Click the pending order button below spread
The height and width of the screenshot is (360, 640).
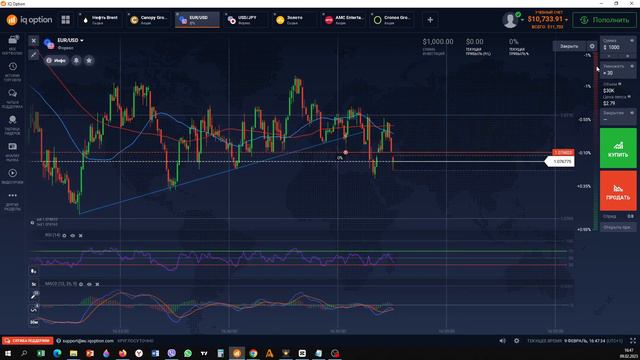[x=618, y=227]
